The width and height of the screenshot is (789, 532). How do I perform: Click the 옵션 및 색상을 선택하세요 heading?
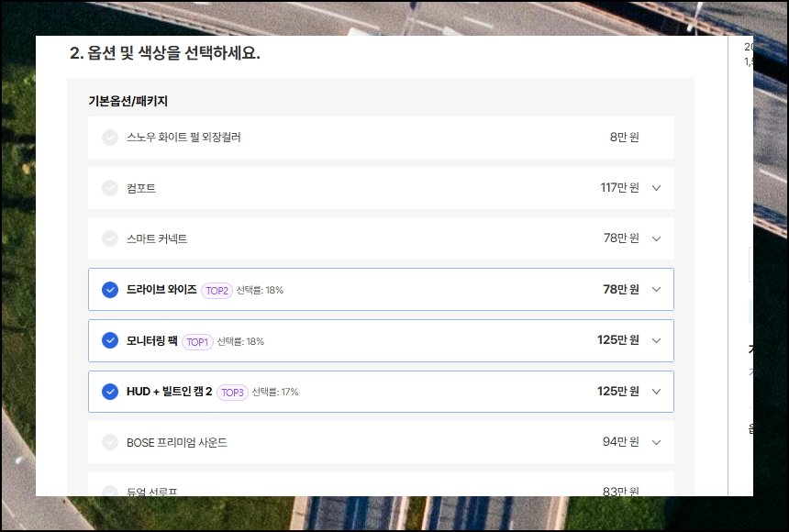click(x=173, y=53)
